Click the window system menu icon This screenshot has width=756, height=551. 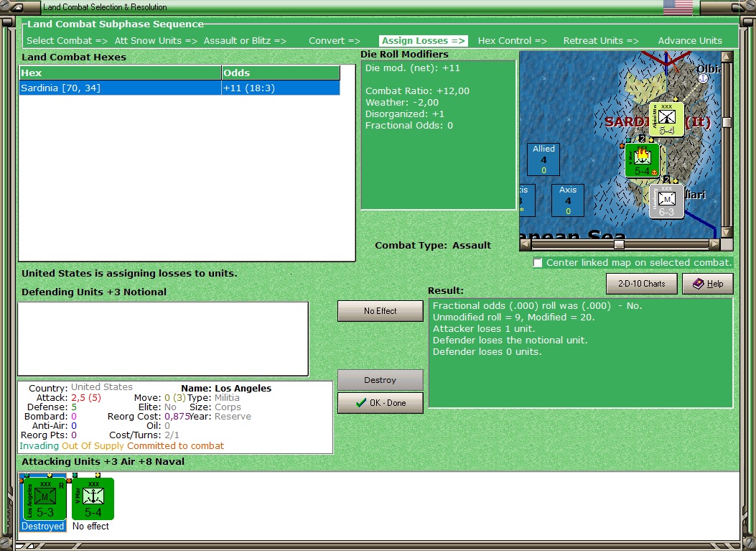(17, 7)
